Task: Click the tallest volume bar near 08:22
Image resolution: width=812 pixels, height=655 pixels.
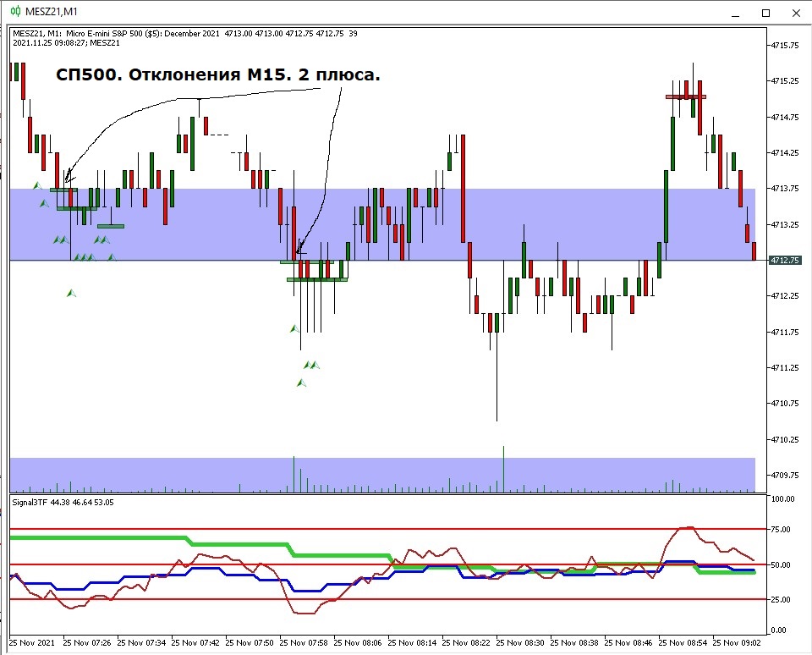Action: (x=503, y=469)
